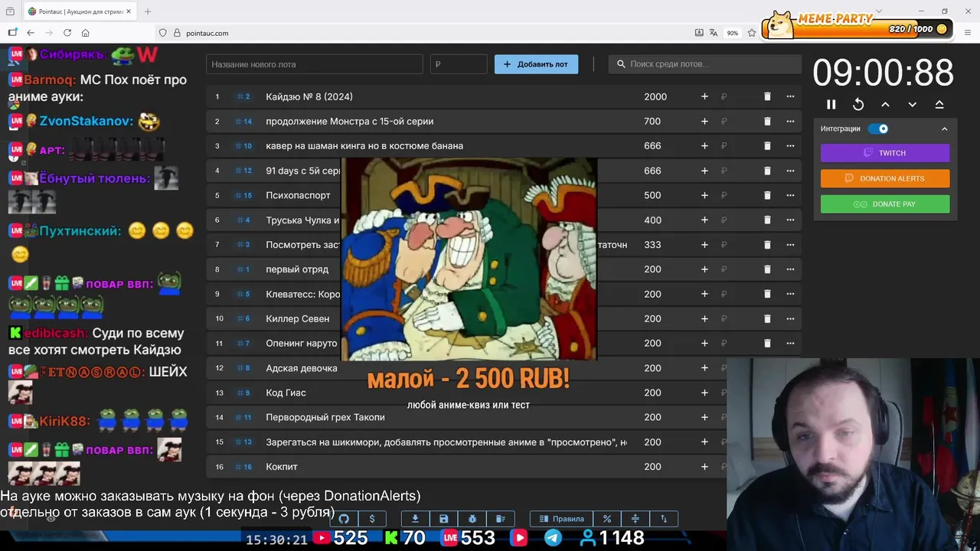Decrease timer with the down chevron
The image size is (980, 551).
click(912, 104)
